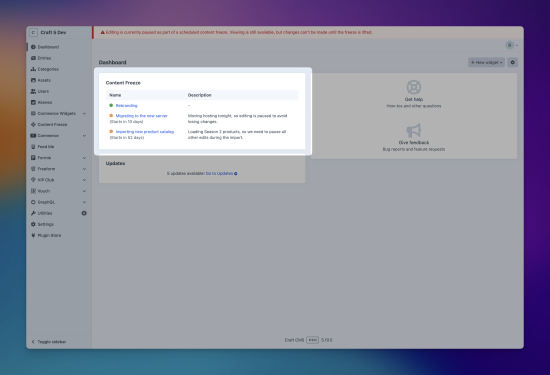Open the Content Freeze sidebar icon

click(33, 125)
